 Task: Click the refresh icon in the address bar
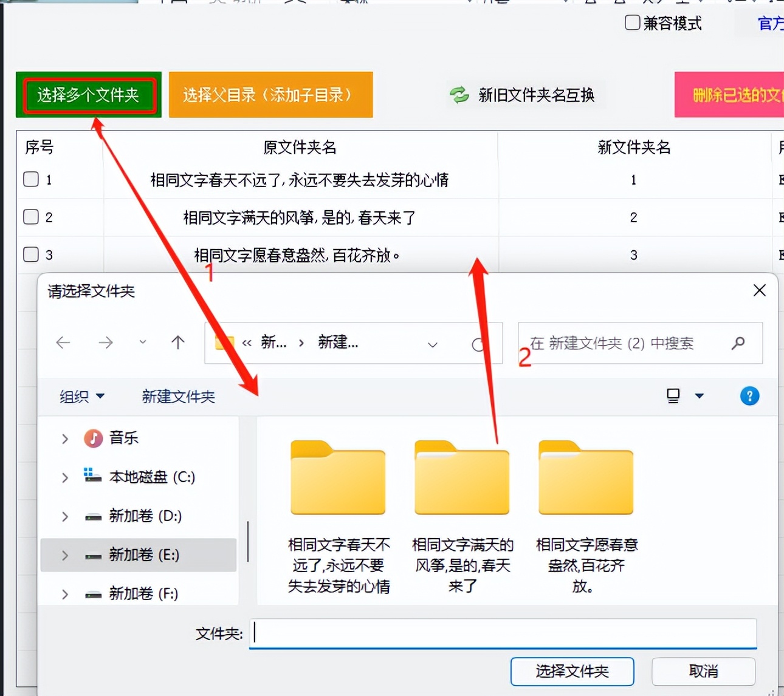[480, 344]
